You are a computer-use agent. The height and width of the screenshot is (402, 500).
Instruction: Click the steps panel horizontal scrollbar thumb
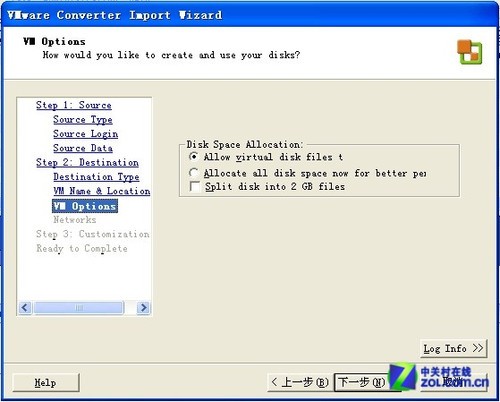click(x=79, y=307)
